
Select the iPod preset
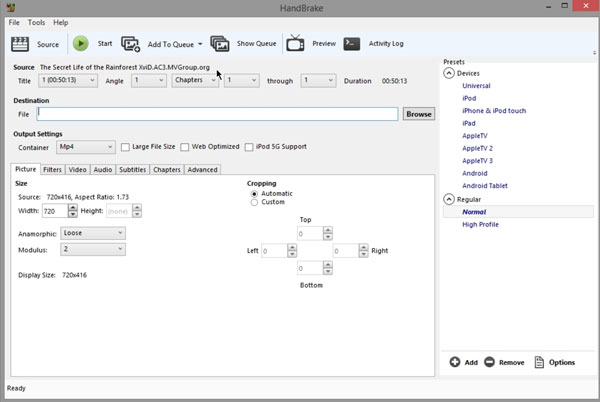[469, 98]
